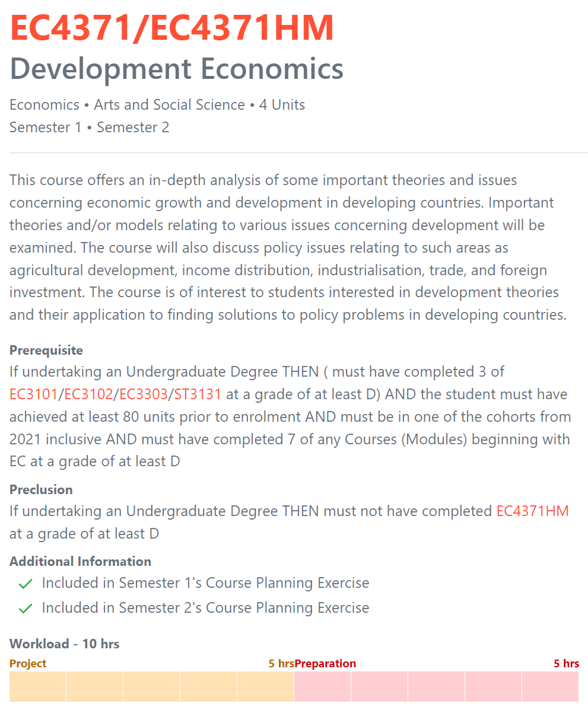Open the EC3102 prerequisite course link

[x=88, y=394]
